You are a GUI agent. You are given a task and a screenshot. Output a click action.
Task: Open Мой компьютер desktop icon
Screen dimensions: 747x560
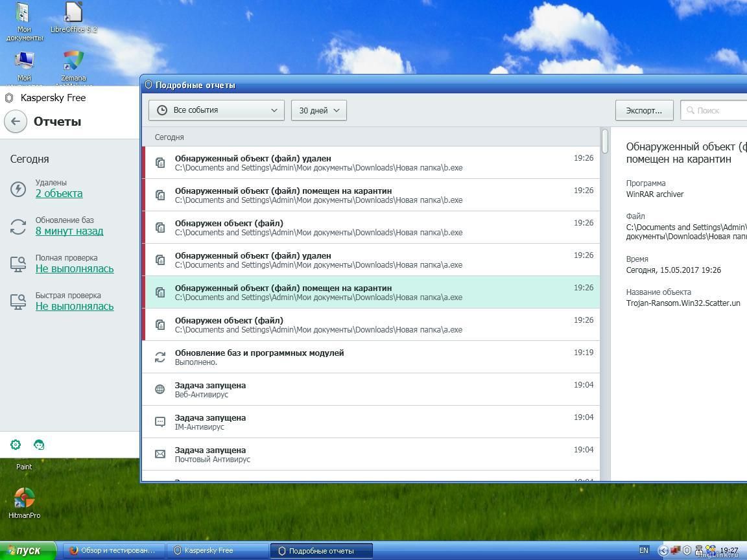[x=24, y=68]
